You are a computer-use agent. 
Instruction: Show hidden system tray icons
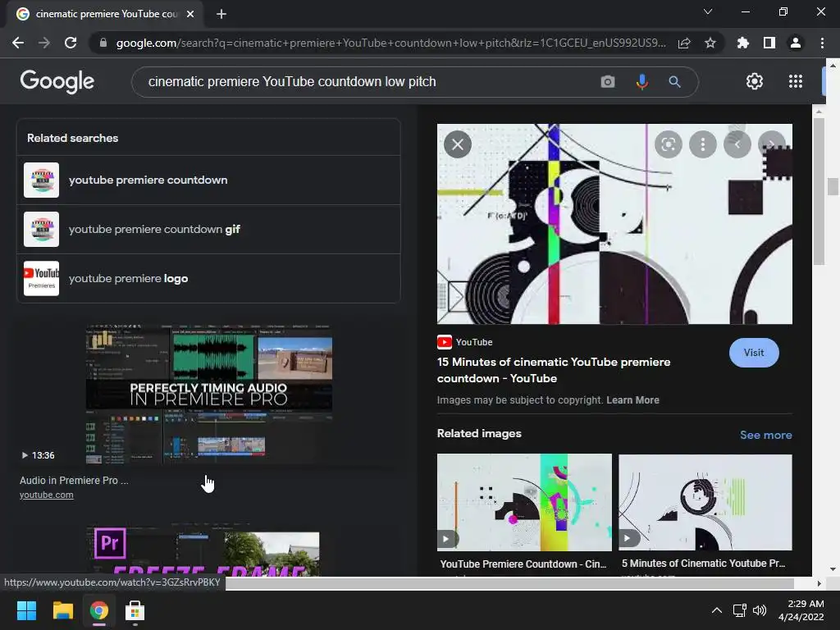point(717,610)
